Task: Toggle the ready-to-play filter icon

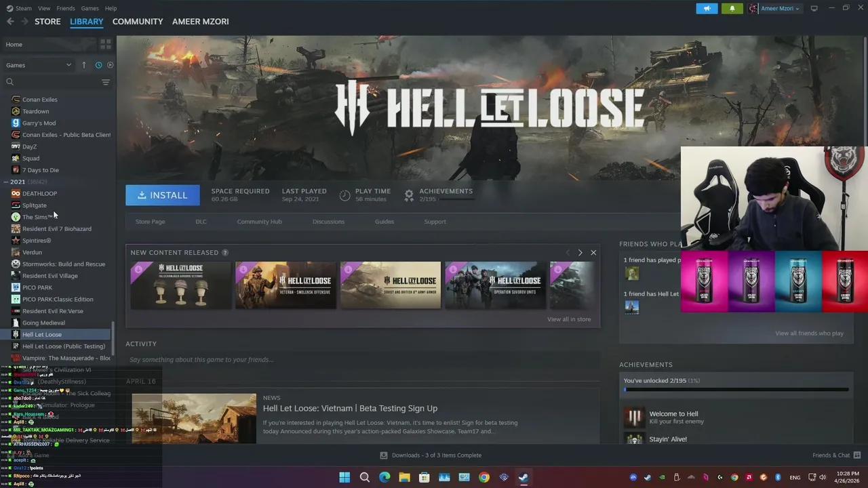Action: pos(110,65)
